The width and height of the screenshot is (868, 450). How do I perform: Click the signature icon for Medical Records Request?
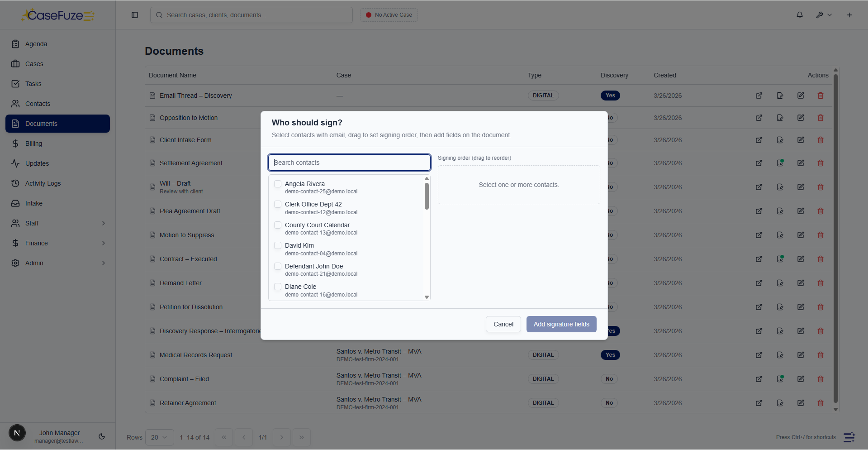click(x=780, y=355)
